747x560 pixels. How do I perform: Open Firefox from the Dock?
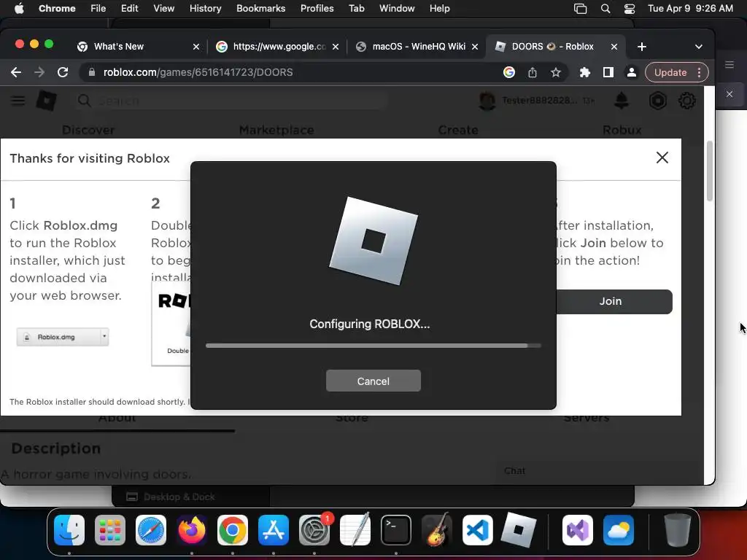coord(192,529)
